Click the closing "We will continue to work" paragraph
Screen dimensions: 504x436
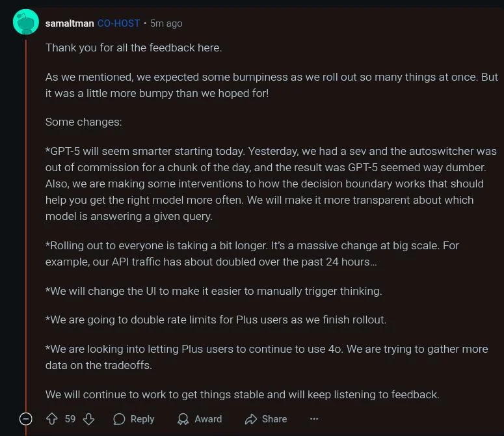pyautogui.click(x=242, y=394)
